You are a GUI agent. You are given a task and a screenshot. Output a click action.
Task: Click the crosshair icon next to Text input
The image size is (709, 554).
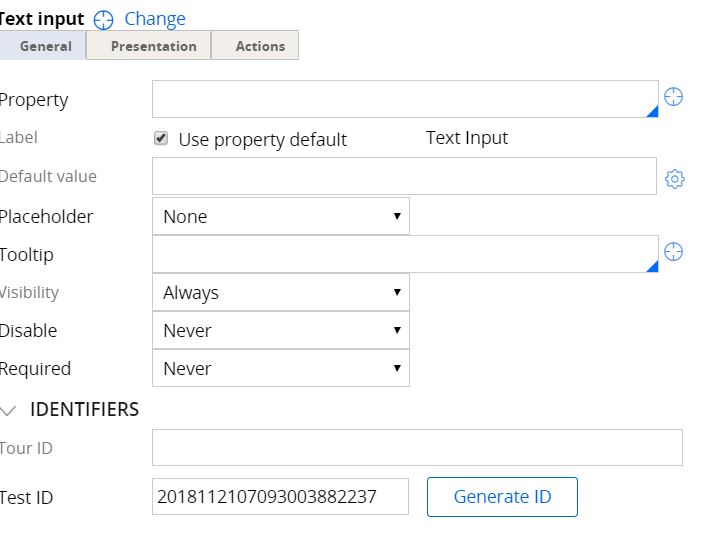pos(104,19)
